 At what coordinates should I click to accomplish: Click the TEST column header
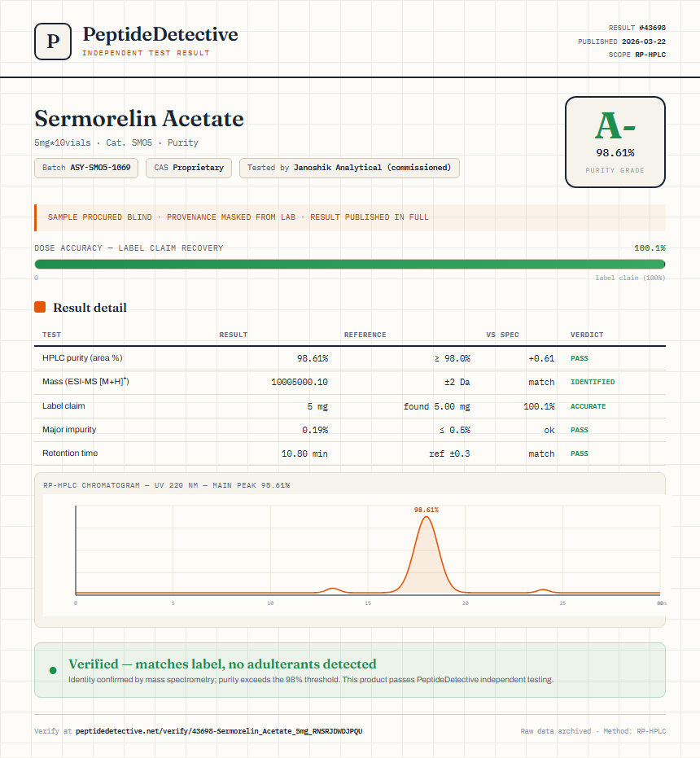pyautogui.click(x=52, y=335)
